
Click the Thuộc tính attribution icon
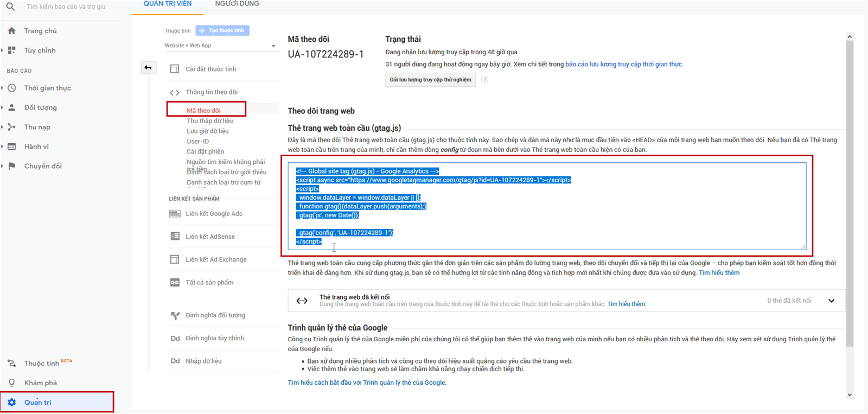[x=12, y=364]
